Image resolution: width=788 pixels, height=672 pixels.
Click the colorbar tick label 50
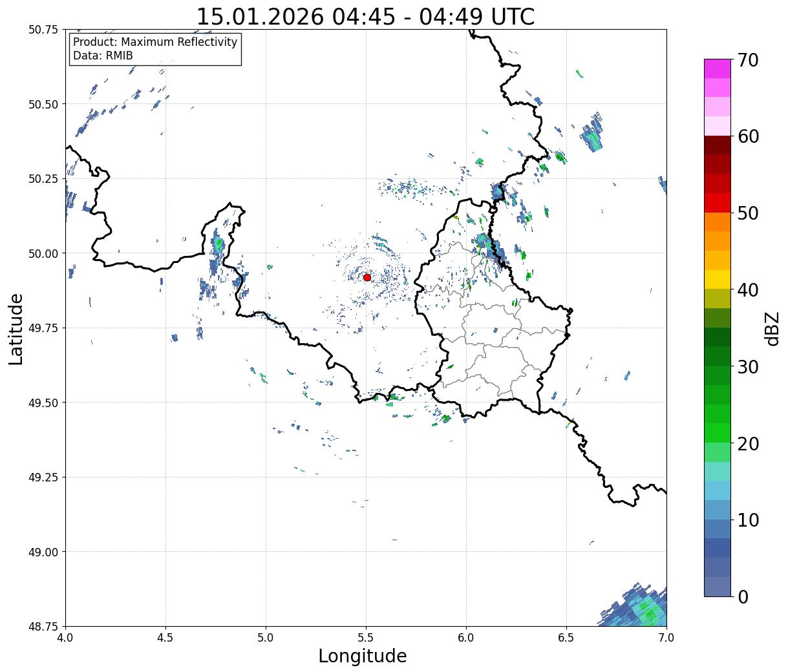pos(748,213)
